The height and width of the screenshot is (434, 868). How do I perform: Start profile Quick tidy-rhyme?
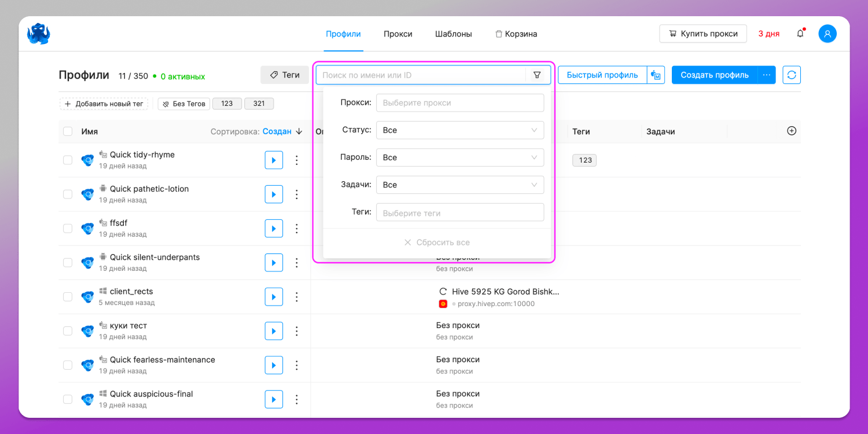click(274, 160)
